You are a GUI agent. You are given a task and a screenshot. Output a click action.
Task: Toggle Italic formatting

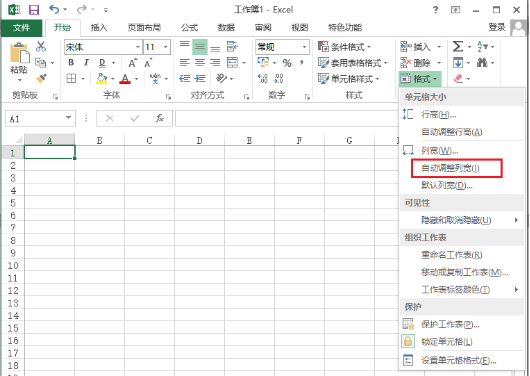(x=86, y=63)
